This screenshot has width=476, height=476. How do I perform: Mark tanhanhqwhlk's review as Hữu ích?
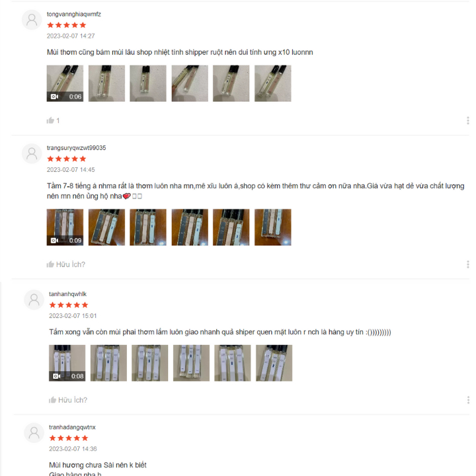point(68,400)
